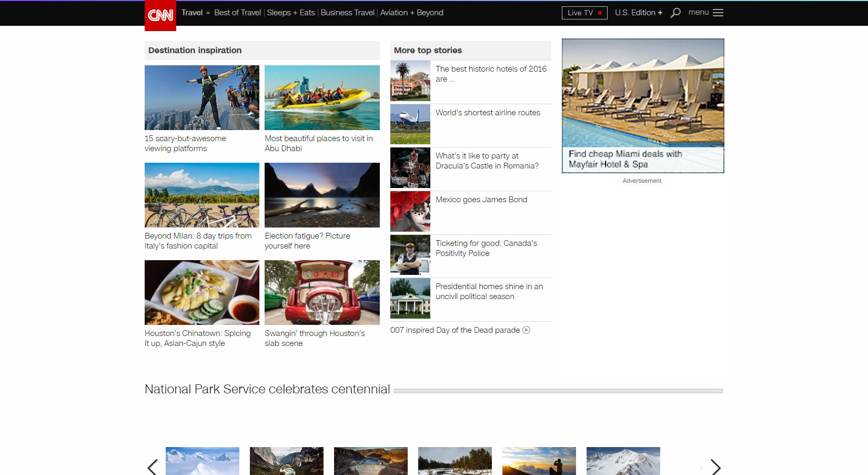The image size is (868, 475).
Task: Click the fifth carousel sunset hiker image
Action: click(539, 461)
